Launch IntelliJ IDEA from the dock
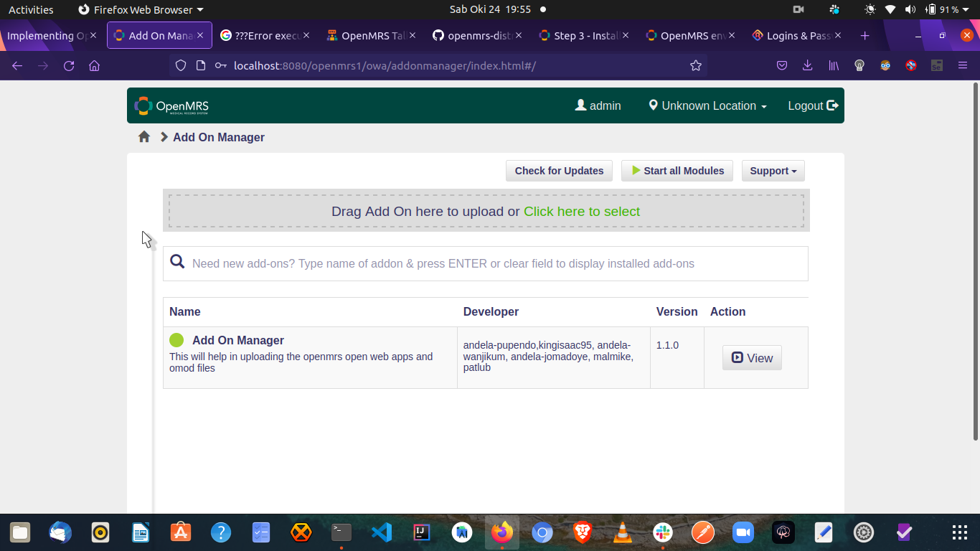The image size is (980, 551). (x=422, y=532)
